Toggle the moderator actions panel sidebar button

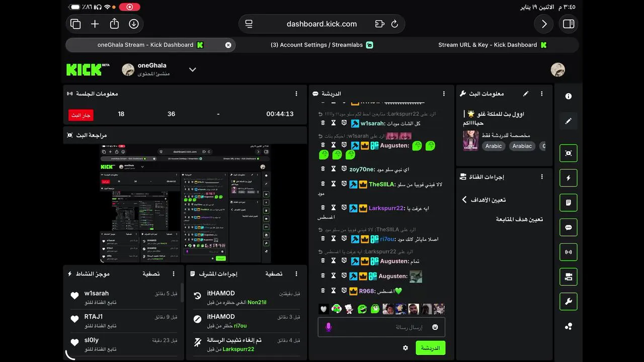pyautogui.click(x=569, y=203)
